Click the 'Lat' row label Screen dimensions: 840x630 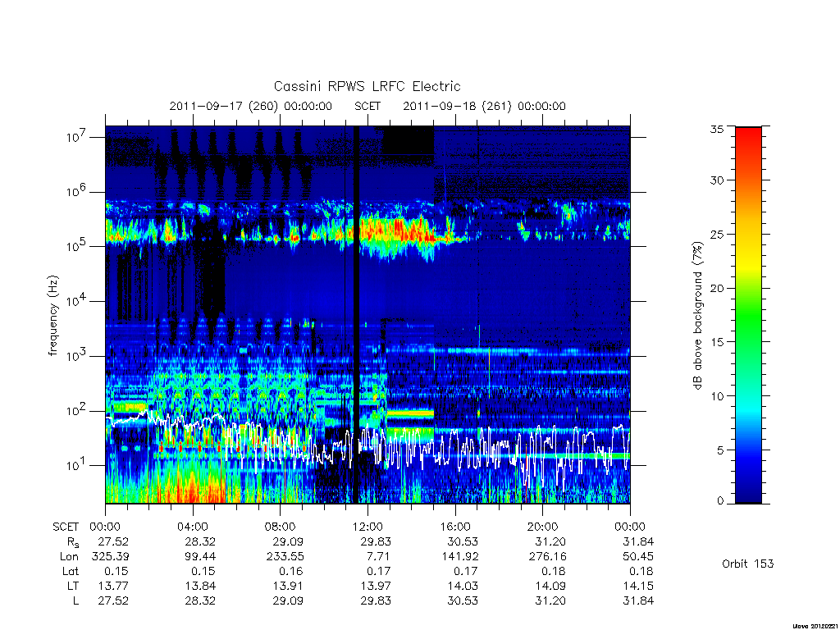71,571
